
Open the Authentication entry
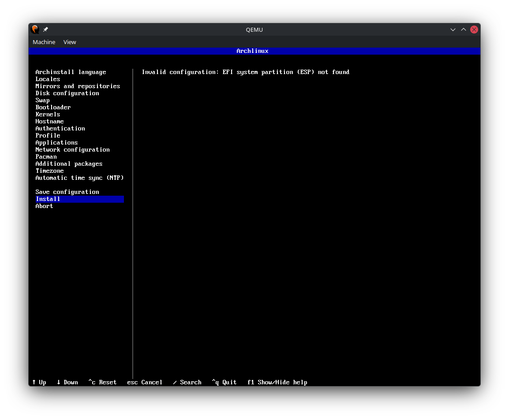pyautogui.click(x=60, y=128)
